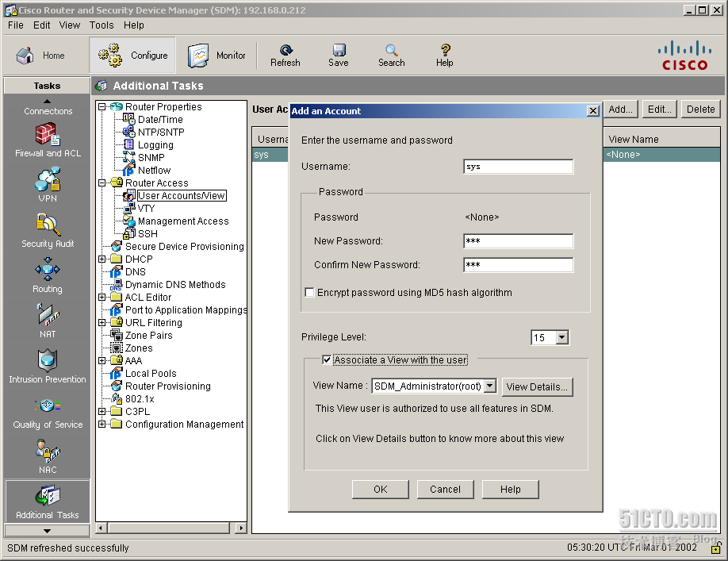Select the Netflow tree node
728x561 pixels.
pos(154,170)
